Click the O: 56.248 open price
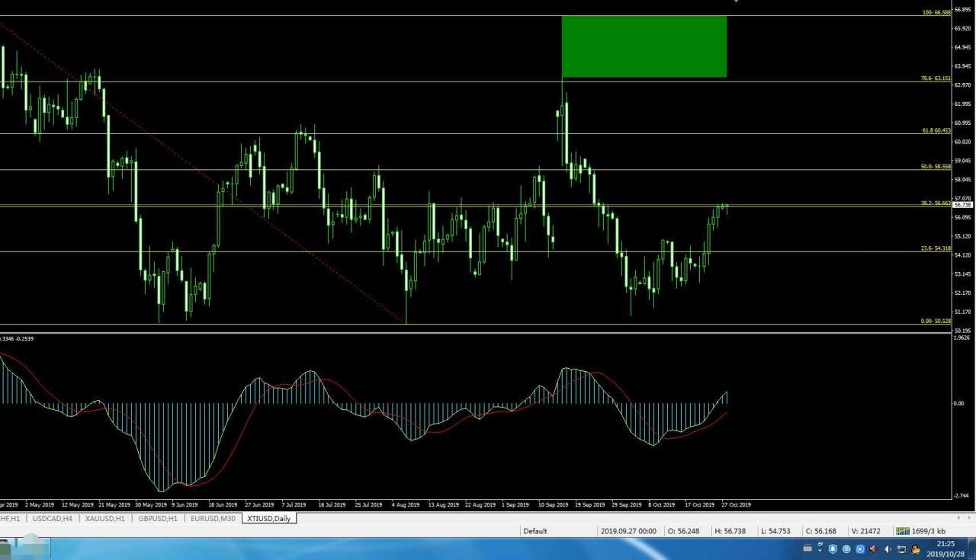976x560 pixels. pyautogui.click(x=682, y=531)
